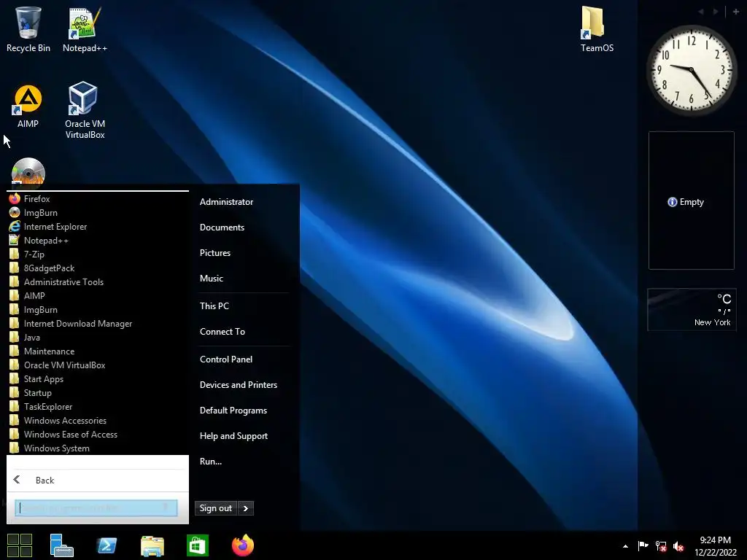This screenshot has width=747, height=560.
Task: Go Back to the main Start menu
Action: coord(98,480)
